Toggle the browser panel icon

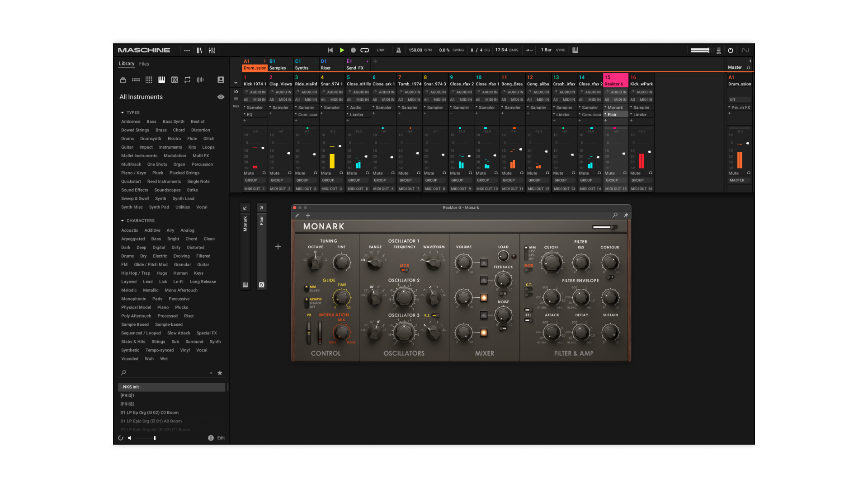pos(199,50)
